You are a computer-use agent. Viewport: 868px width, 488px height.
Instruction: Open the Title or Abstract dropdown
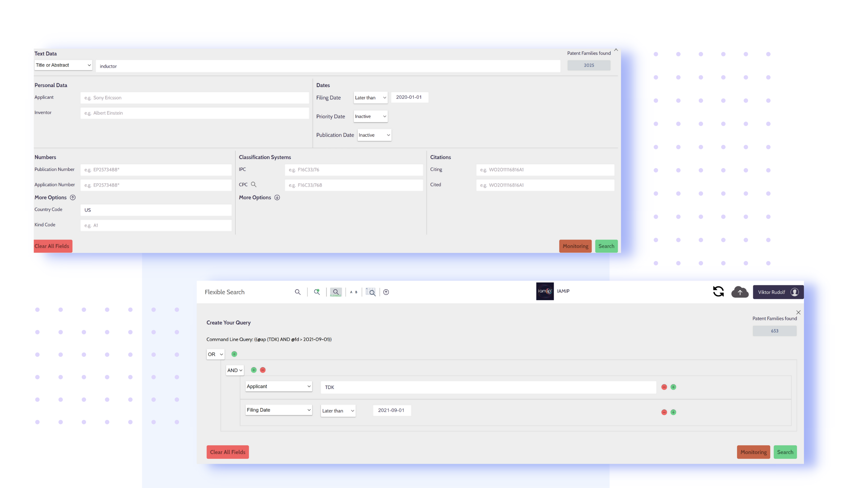(63, 65)
